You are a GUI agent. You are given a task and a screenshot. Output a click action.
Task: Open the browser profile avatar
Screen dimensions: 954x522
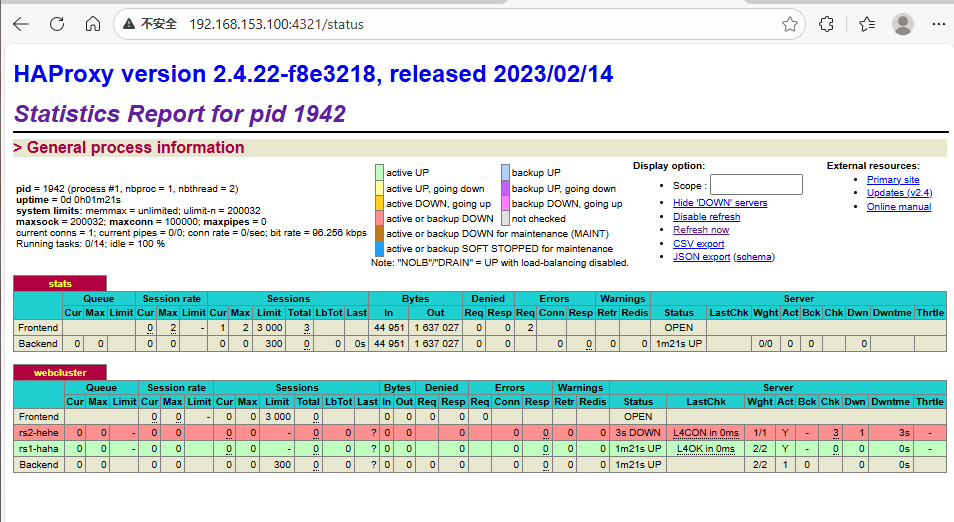[903, 24]
